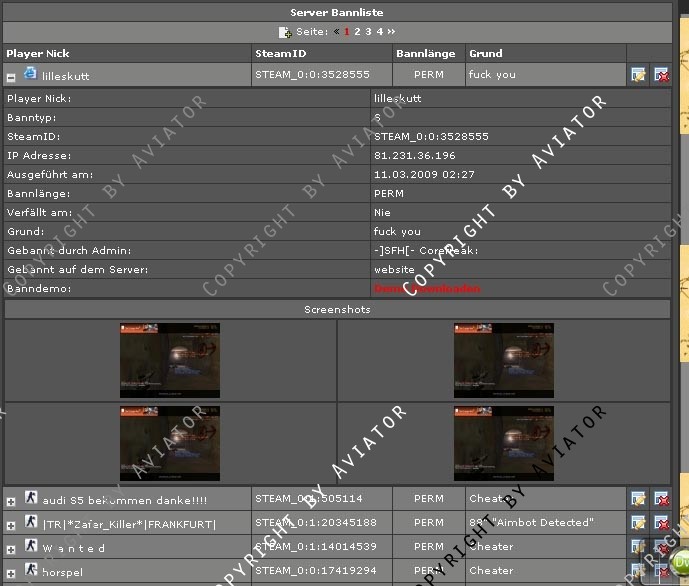Open the top-left screenshot thumbnail
Viewport: 689px width, 586px height.
click(170, 360)
